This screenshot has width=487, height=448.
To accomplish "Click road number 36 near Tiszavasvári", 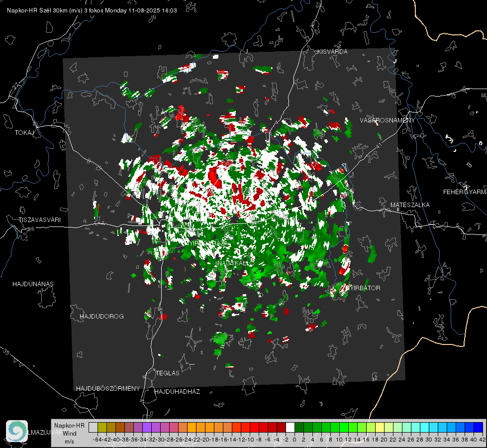I will (x=31, y=229).
